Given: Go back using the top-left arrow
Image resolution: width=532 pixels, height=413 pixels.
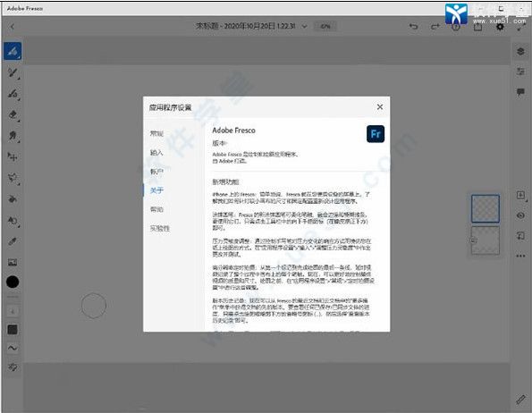Looking at the screenshot, I should pyautogui.click(x=13, y=27).
